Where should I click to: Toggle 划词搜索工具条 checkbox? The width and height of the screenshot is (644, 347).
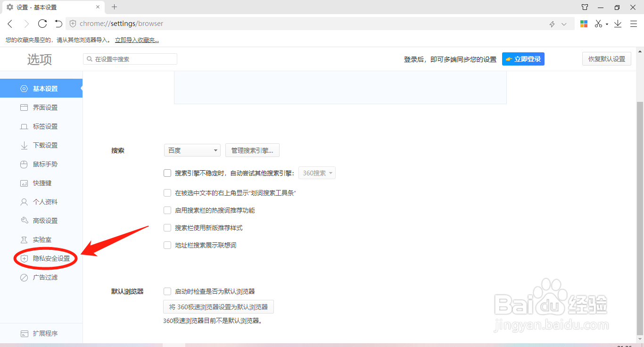pyautogui.click(x=167, y=193)
